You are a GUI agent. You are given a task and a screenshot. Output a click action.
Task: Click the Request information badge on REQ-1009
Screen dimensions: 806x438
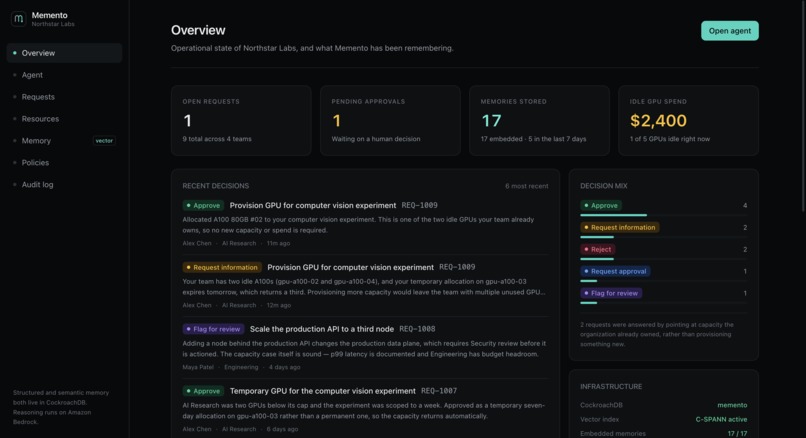tap(222, 267)
